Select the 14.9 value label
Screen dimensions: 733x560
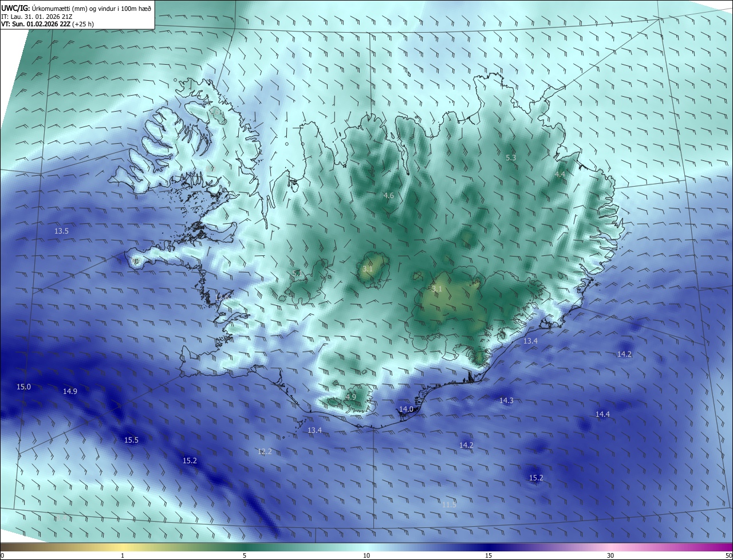tap(70, 391)
